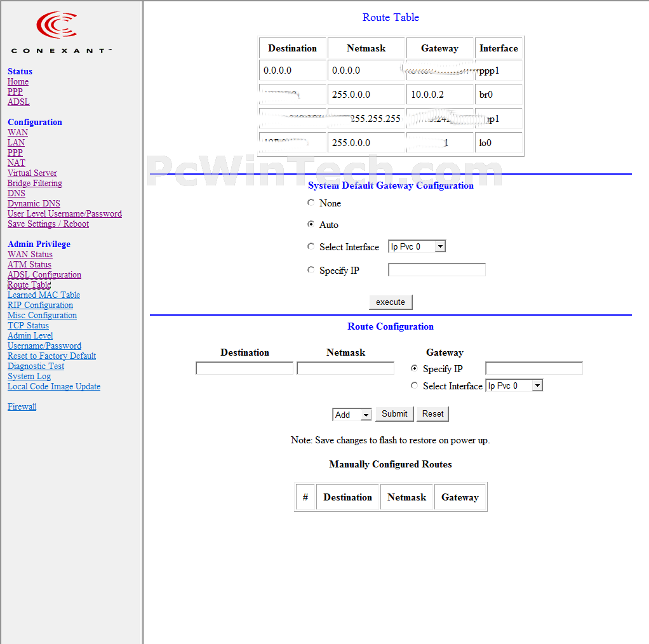Click the br0 interface cell
Screen dimensions: 649x644
pyautogui.click(x=498, y=95)
